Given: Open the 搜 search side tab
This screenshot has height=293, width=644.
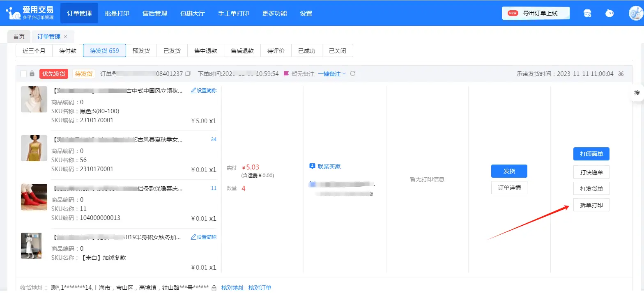Looking at the screenshot, I should 637,93.
